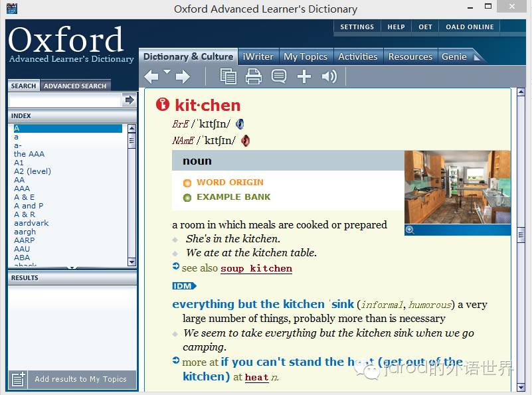
Task: Select index entry 'AAU'
Action: [x=22, y=249]
